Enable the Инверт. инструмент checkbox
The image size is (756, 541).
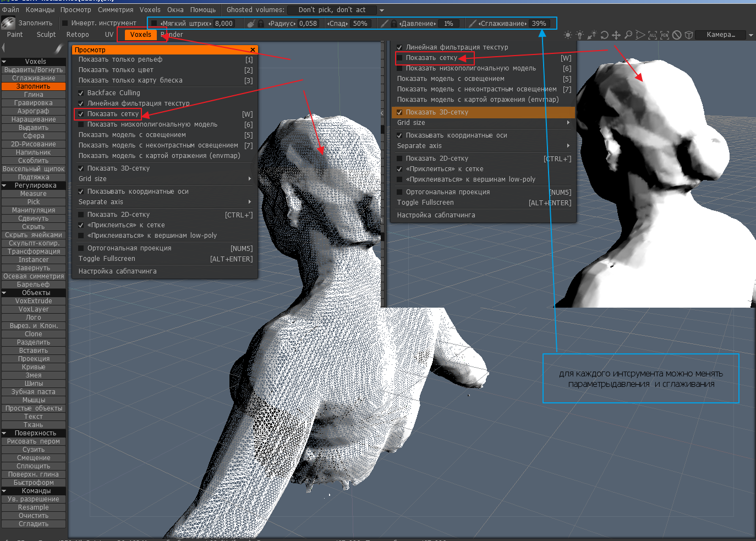pyautogui.click(x=65, y=23)
